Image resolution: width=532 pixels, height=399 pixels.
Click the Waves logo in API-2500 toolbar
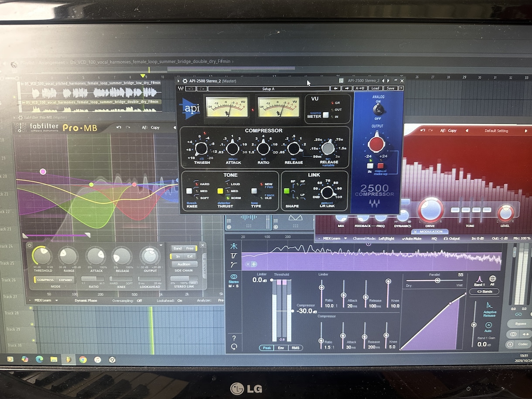click(181, 89)
